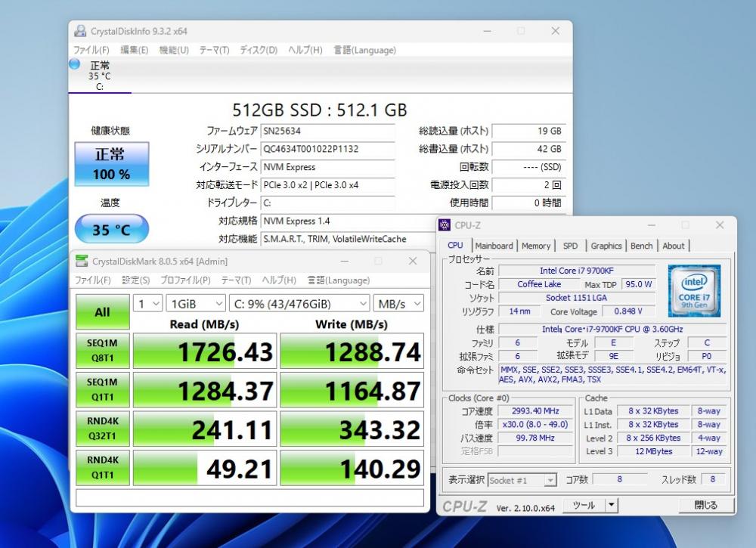This screenshot has width=756, height=548.
Task: Click the CPU-Z title bar icon
Action: pos(445,225)
